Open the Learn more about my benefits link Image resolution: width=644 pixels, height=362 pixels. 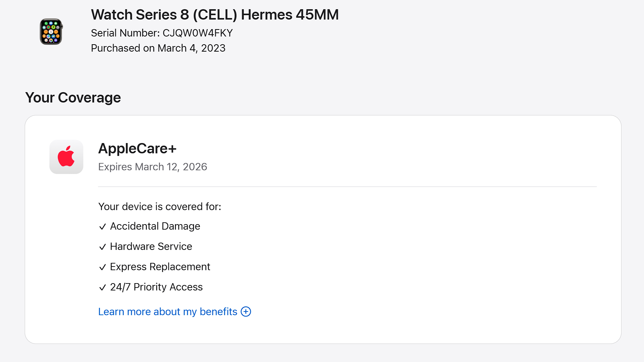pos(168,311)
